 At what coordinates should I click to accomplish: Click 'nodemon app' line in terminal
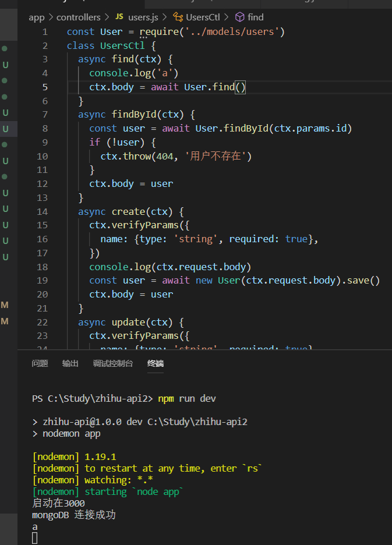pos(71,434)
